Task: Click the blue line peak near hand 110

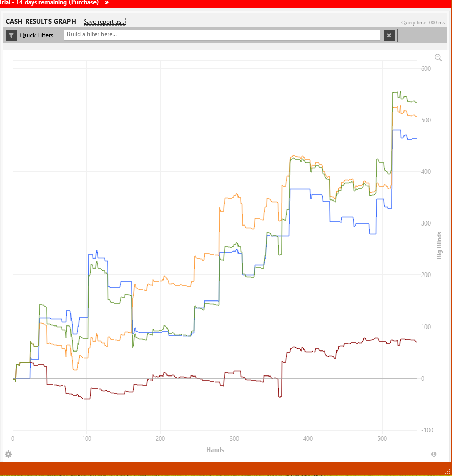Action: [97, 250]
